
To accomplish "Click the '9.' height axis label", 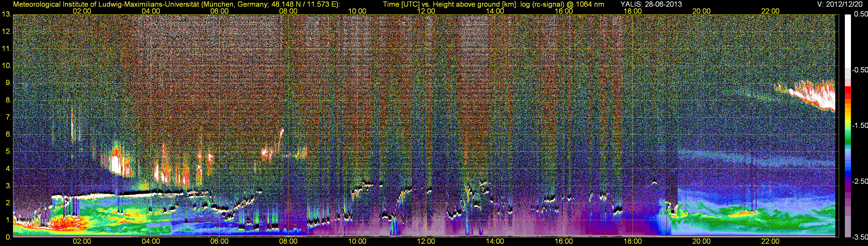I will pyautogui.click(x=9, y=83).
